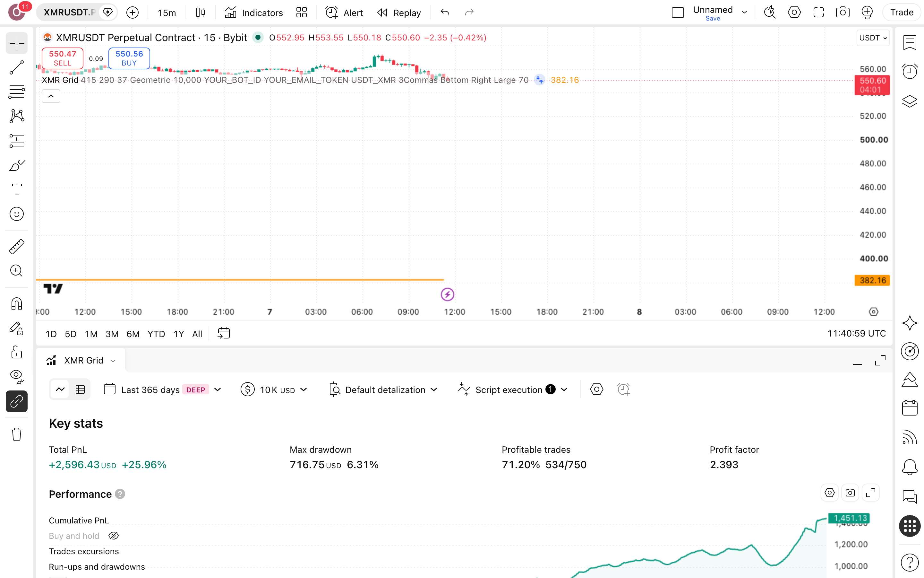Select the patterns drawing tool

[16, 116]
